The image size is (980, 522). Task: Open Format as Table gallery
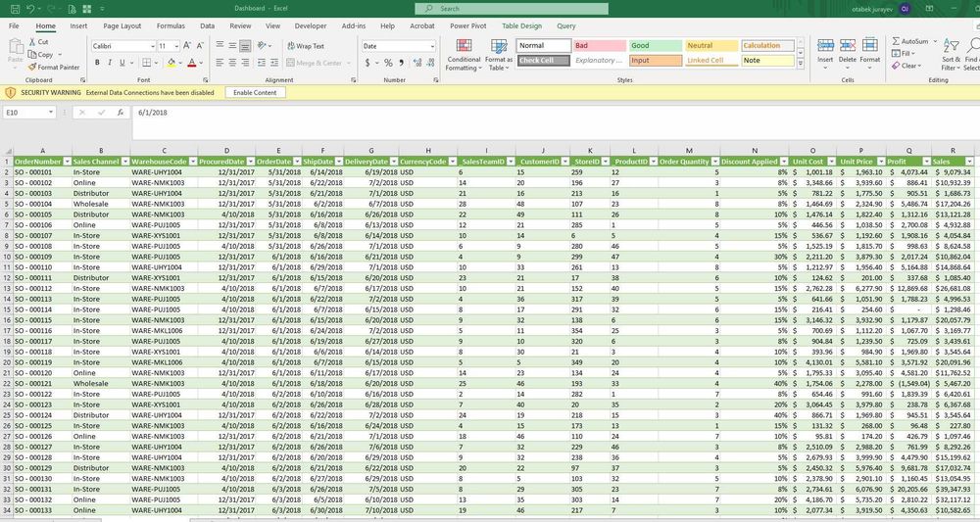click(499, 55)
